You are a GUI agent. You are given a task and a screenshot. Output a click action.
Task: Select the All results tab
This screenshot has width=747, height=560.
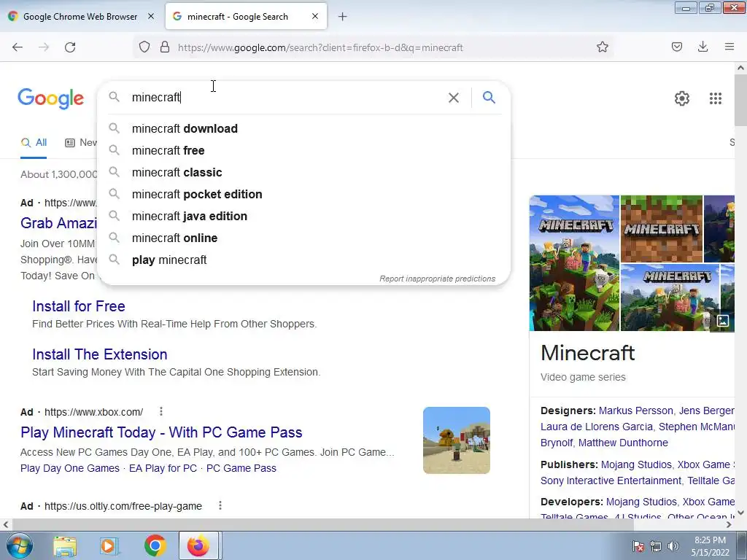tap(34, 142)
